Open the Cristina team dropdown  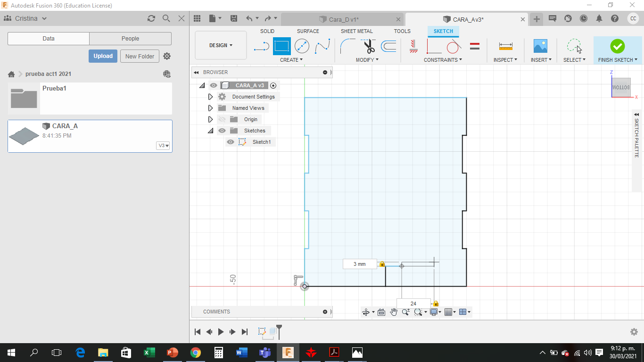point(25,18)
